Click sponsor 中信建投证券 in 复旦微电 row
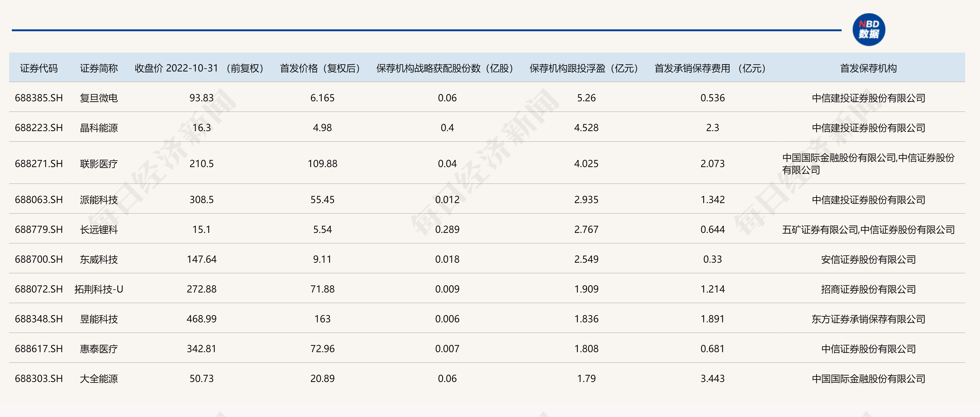The height and width of the screenshot is (417, 980). coord(868,98)
